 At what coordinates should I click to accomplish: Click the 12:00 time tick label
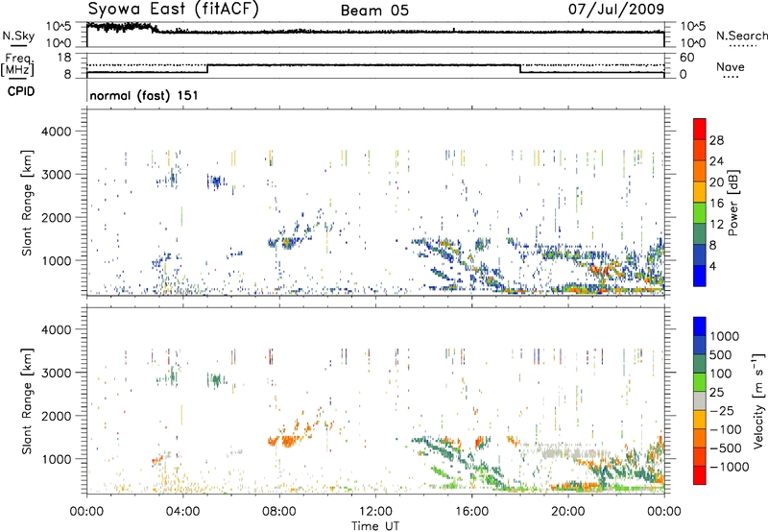click(375, 511)
